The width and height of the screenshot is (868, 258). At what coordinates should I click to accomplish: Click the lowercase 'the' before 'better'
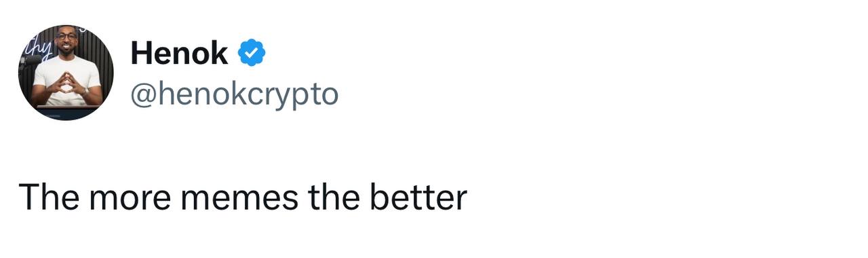tap(334, 198)
